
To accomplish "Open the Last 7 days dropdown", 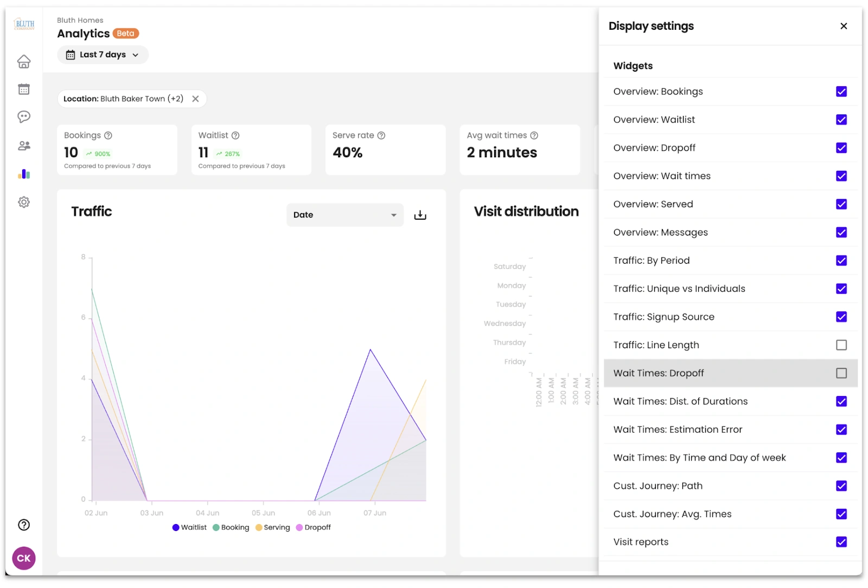I will click(x=103, y=55).
